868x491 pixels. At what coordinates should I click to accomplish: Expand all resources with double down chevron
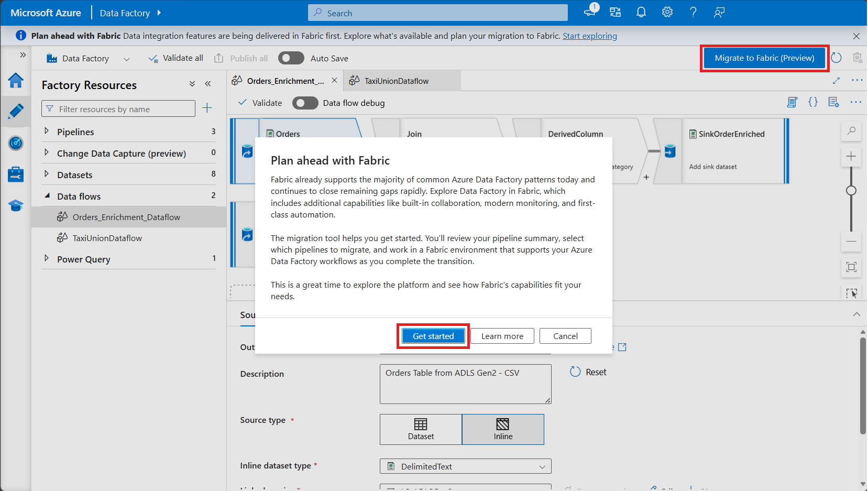click(x=192, y=84)
